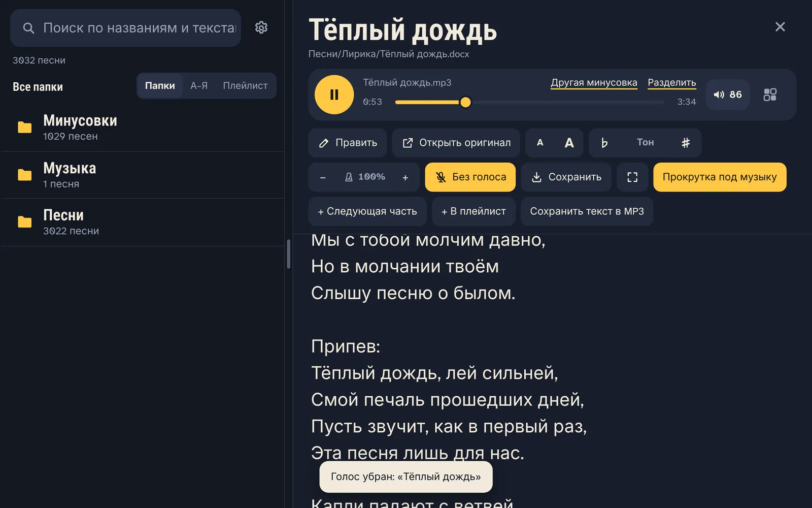
Task: Toggle Без голоса vocal removal
Action: [470, 177]
